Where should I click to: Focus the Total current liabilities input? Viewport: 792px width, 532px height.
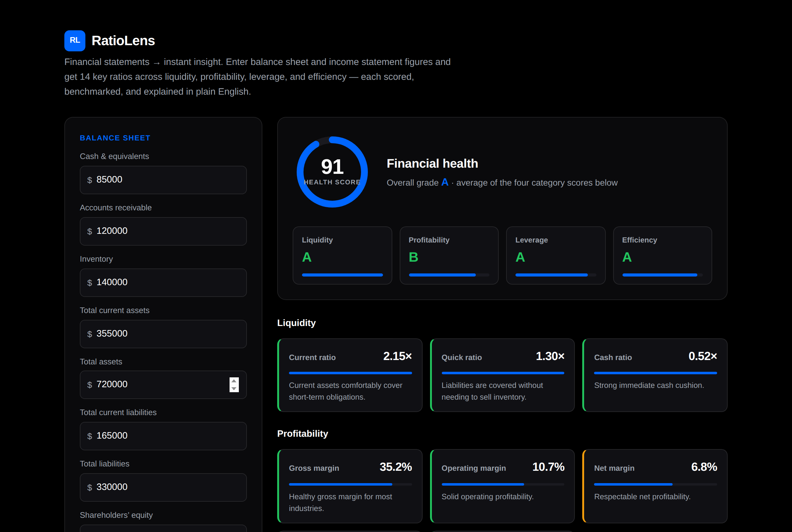pyautogui.click(x=163, y=436)
